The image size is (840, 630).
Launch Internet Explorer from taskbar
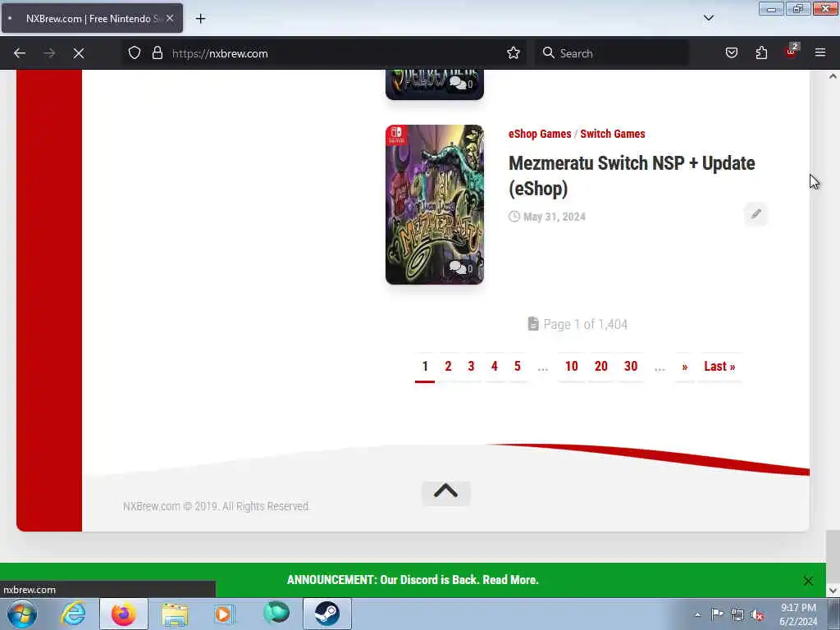coord(73,614)
